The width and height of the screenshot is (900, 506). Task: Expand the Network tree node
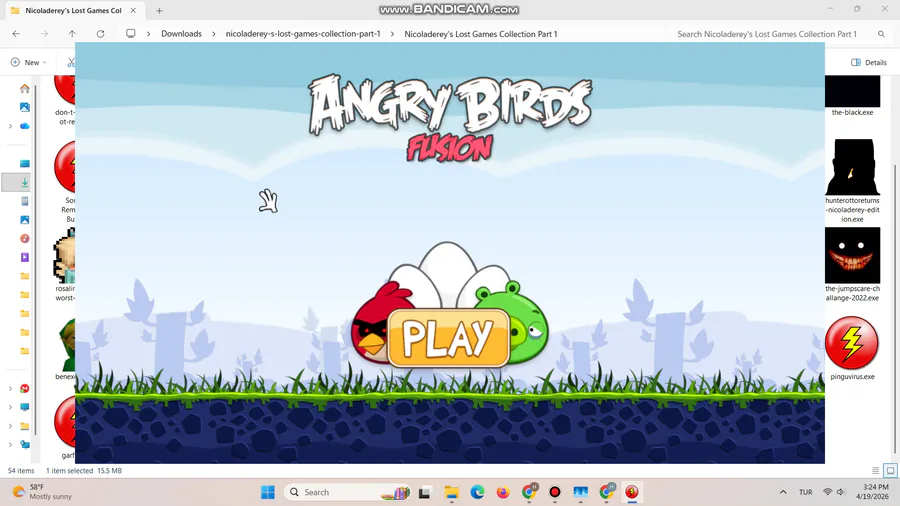pyautogui.click(x=10, y=444)
